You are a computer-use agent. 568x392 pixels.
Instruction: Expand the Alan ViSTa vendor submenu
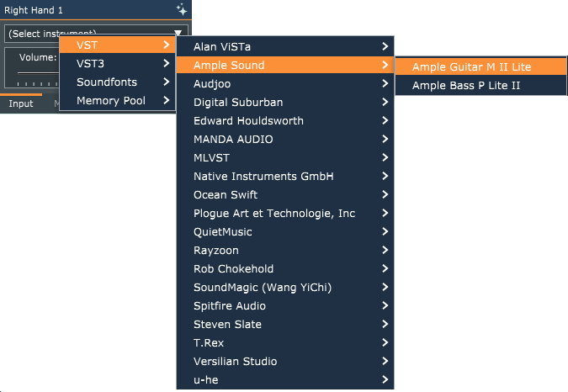coord(285,46)
